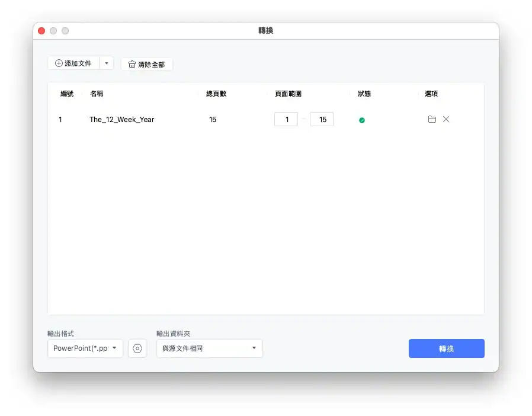Viewport: 532px width, 416px height.
Task: Select file name The_12_Week_Year
Action: [122, 120]
